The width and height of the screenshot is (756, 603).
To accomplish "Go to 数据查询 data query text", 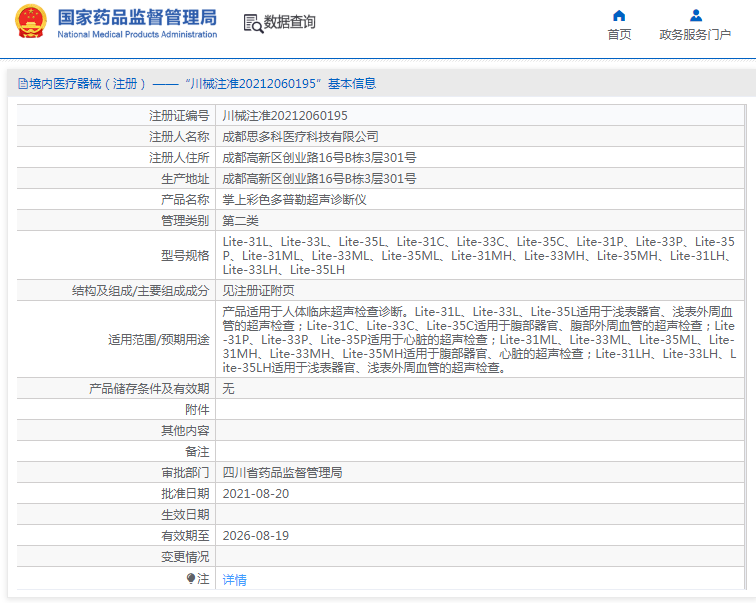I will pyautogui.click(x=290, y=22).
